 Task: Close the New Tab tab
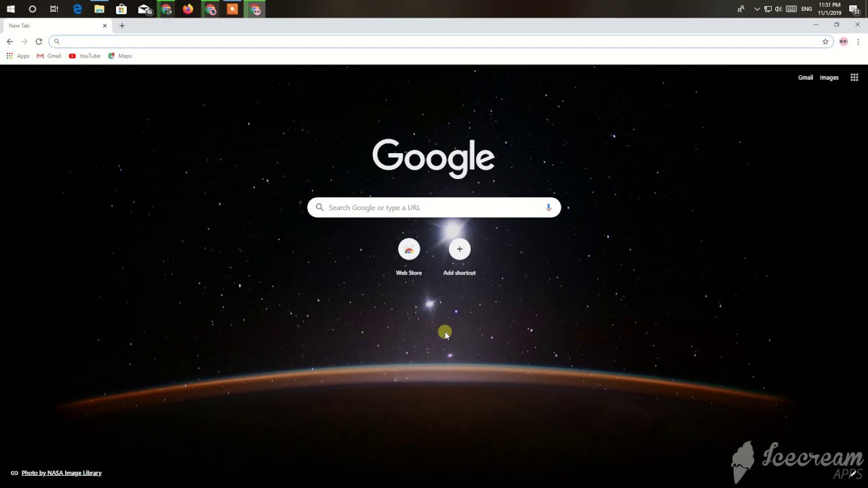[x=104, y=26]
